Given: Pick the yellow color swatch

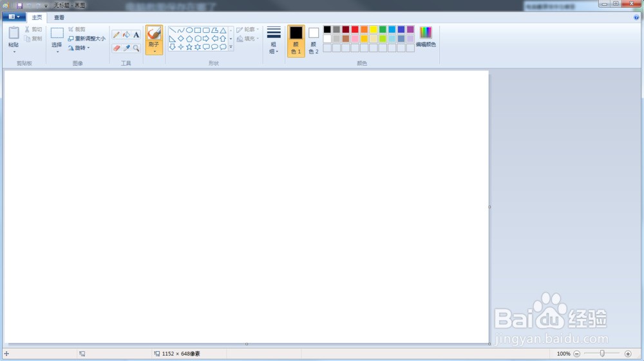Looking at the screenshot, I should 374,30.
